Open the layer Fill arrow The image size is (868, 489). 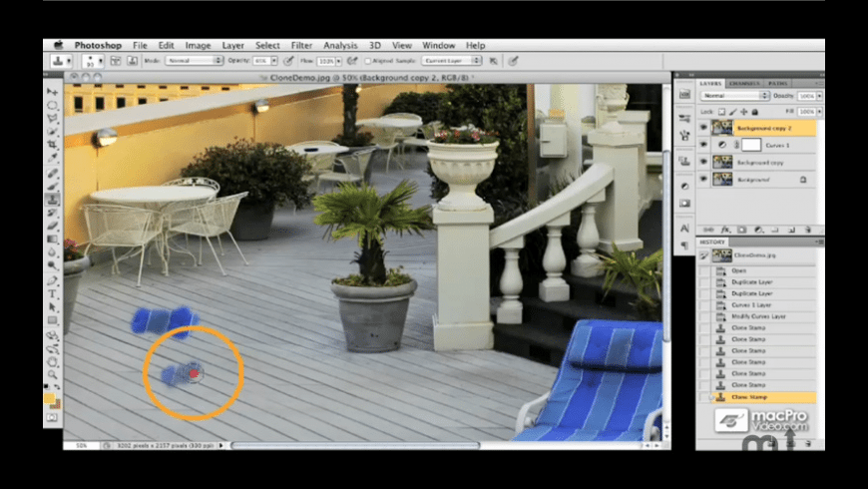coord(819,112)
